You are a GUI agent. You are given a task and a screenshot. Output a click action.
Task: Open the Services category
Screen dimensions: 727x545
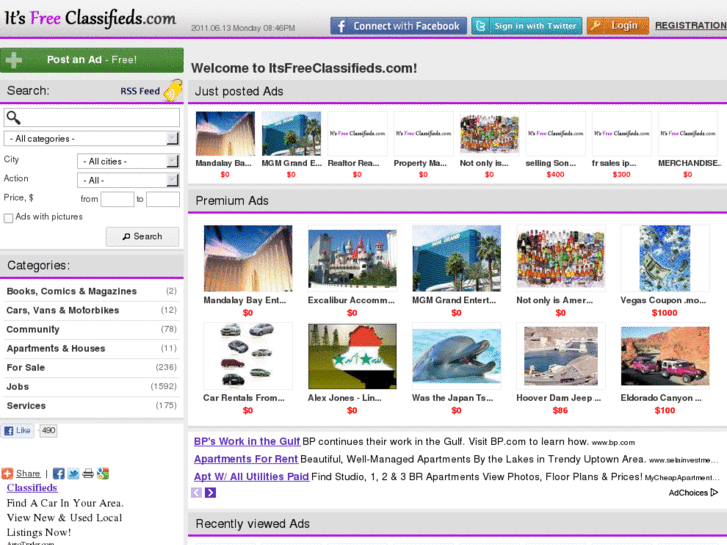[26, 405]
